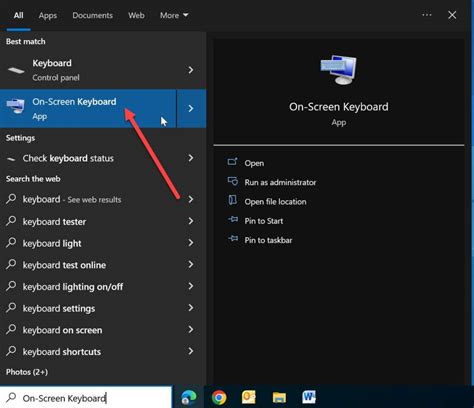The width and height of the screenshot is (474, 408).
Task: Click the Keyboard control panel icon
Action: (x=15, y=70)
